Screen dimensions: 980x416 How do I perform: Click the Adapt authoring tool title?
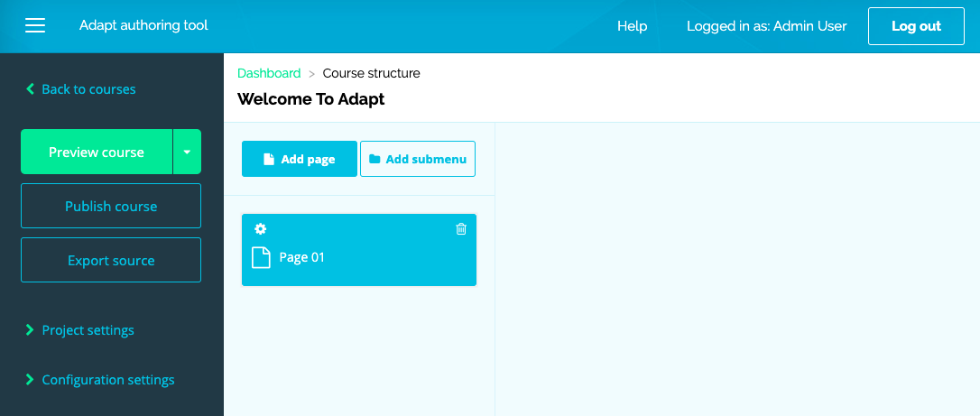coord(143,25)
